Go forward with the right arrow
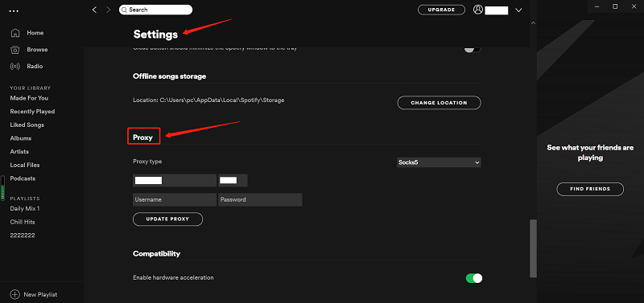The width and height of the screenshot is (644, 303). 109,10
